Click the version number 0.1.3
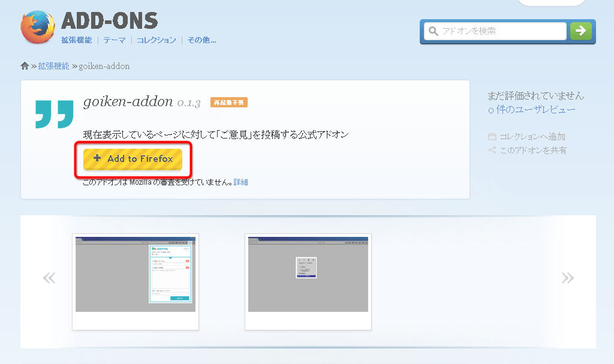The width and height of the screenshot is (614, 364). (x=189, y=103)
